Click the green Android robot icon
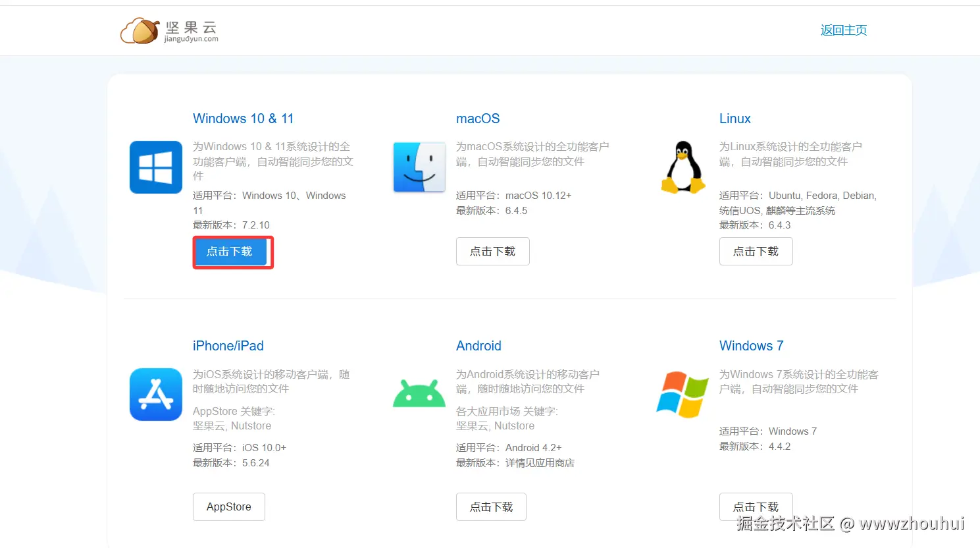 (x=419, y=393)
